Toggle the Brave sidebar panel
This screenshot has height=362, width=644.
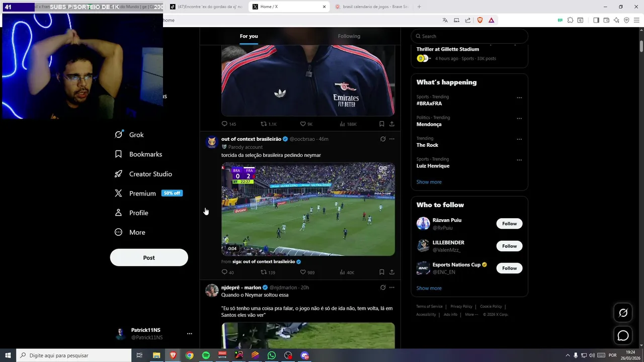pos(596,20)
